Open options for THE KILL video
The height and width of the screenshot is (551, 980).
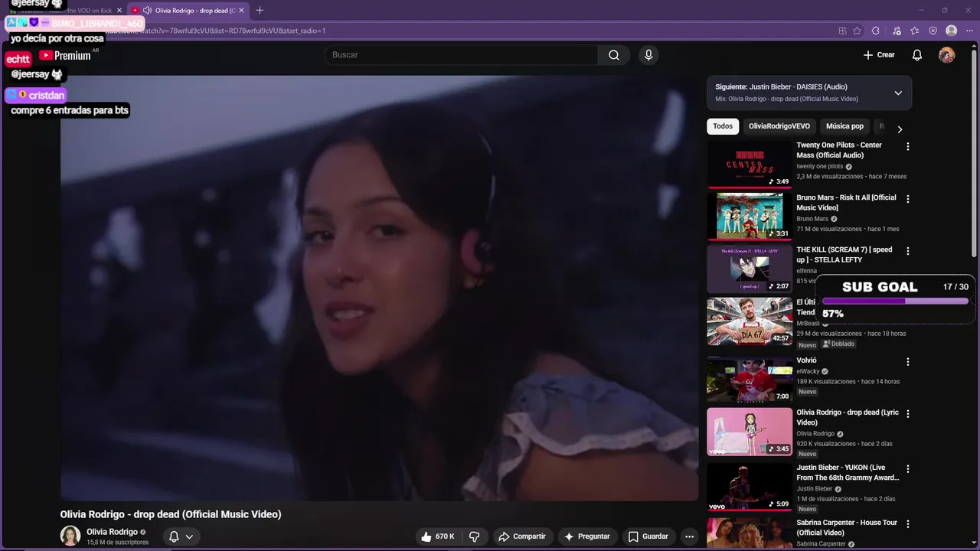pyautogui.click(x=908, y=251)
